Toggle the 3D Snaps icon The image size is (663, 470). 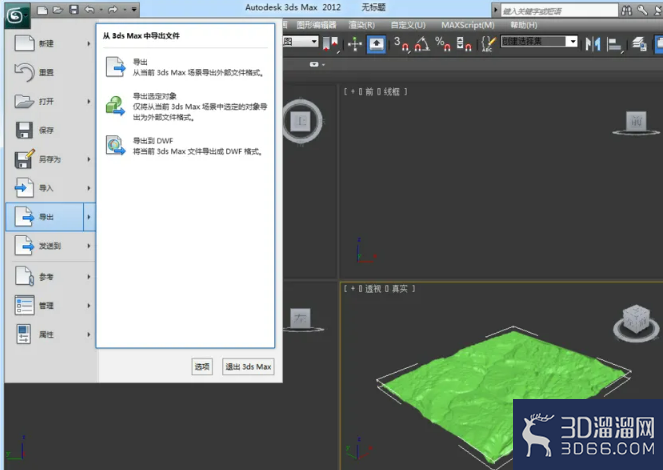click(x=401, y=44)
